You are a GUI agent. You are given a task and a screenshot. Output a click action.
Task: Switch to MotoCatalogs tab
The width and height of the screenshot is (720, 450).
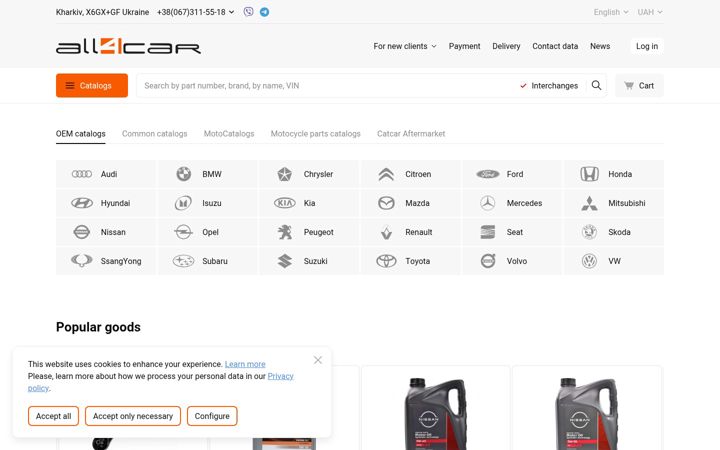click(x=229, y=134)
